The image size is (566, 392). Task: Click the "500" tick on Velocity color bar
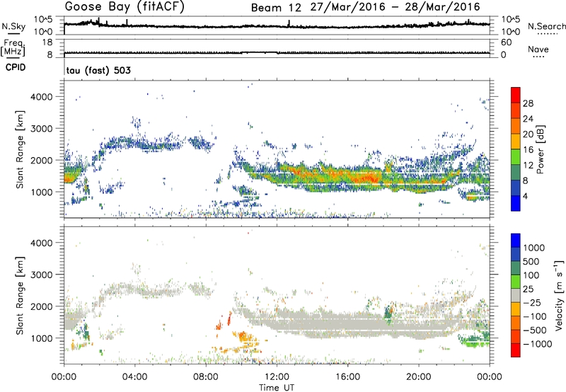coord(532,261)
